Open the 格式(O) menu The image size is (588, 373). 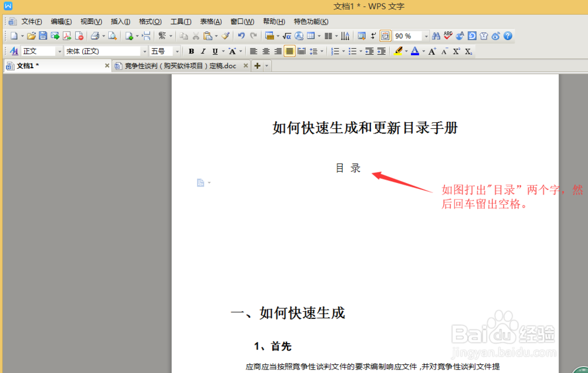pyautogui.click(x=150, y=22)
